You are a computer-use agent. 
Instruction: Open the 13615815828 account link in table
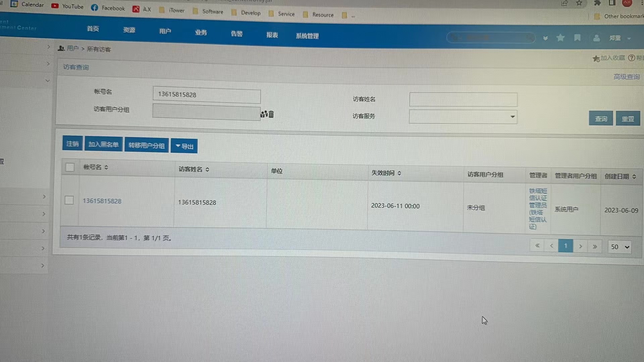pos(102,201)
